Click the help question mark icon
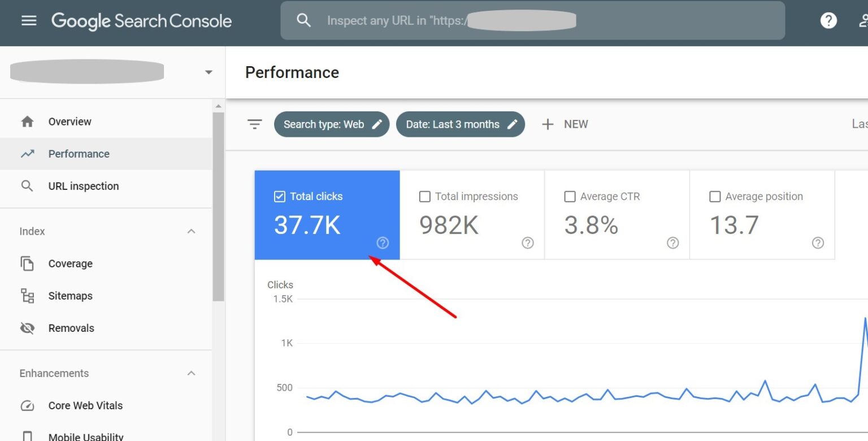This screenshot has height=441, width=868. tap(828, 20)
